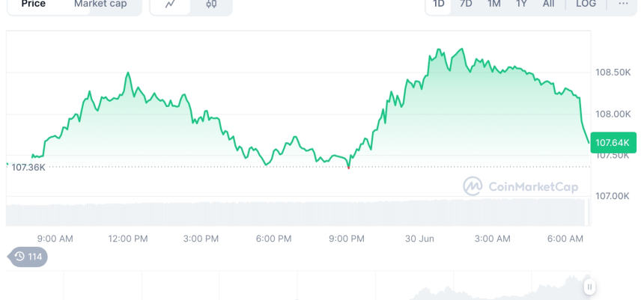
Task: Open the Price tab
Action: 34,4
